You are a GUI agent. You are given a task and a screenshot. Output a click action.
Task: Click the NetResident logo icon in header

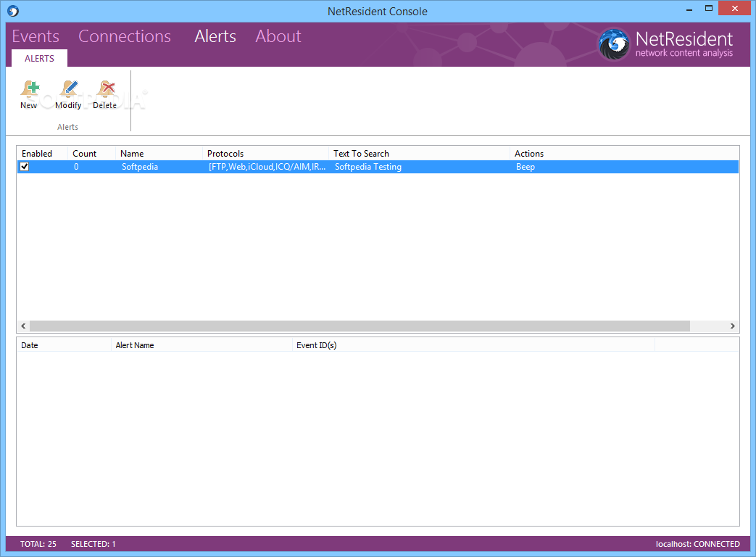click(x=614, y=44)
